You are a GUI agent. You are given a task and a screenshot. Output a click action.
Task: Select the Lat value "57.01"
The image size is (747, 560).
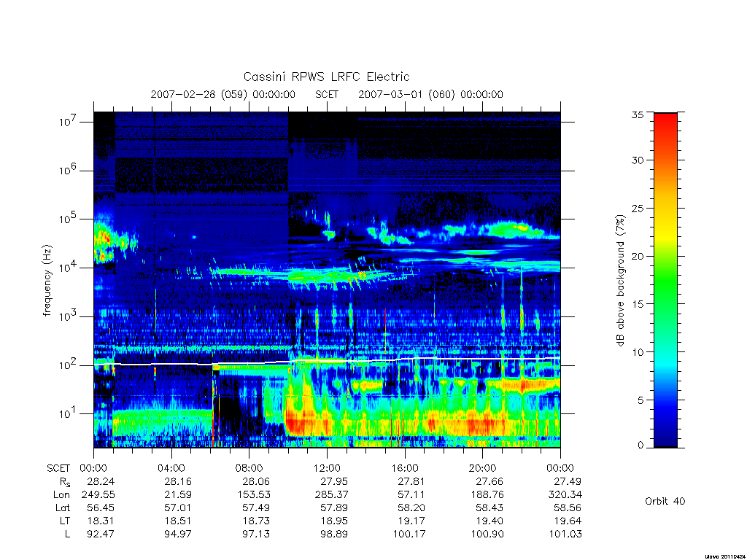[178, 507]
